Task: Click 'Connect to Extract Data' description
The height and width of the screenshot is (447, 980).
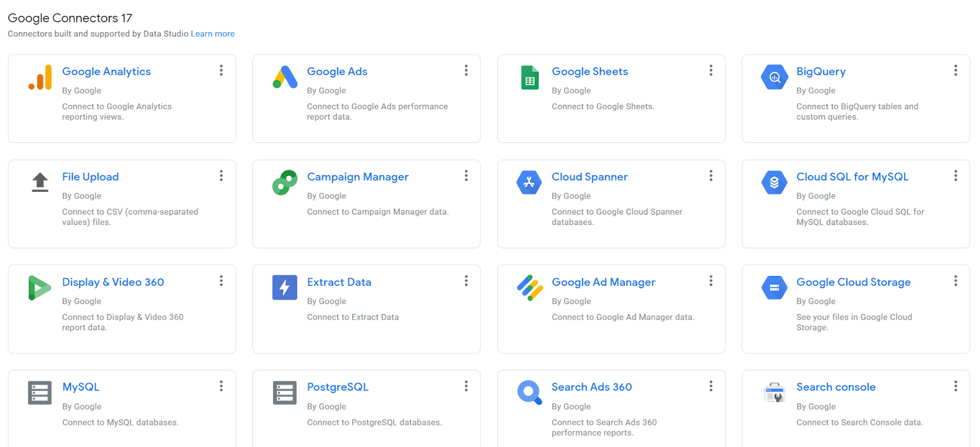Action: click(x=353, y=318)
